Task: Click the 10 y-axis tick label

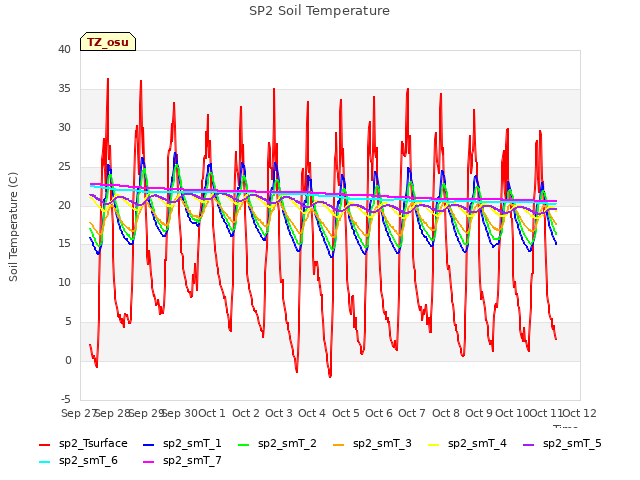Action: 64,282
